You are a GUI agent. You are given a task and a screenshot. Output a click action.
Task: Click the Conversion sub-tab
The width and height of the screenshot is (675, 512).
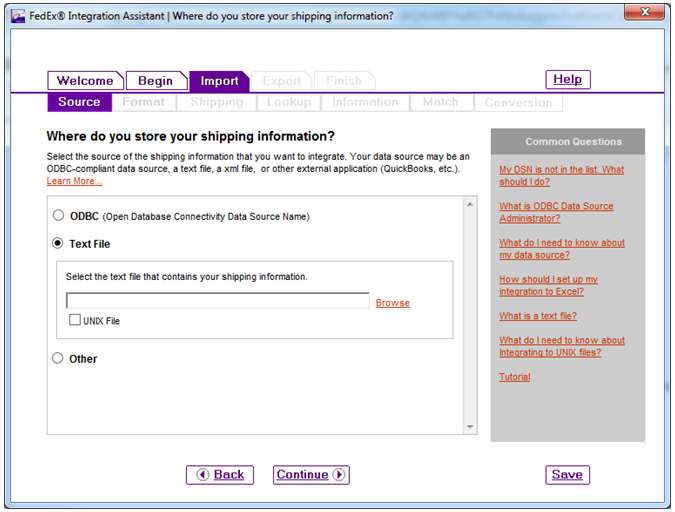(x=518, y=103)
